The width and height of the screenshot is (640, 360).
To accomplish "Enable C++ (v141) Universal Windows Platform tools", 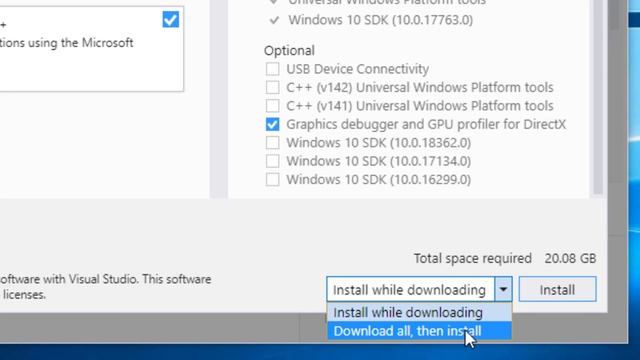I will pos(273,106).
